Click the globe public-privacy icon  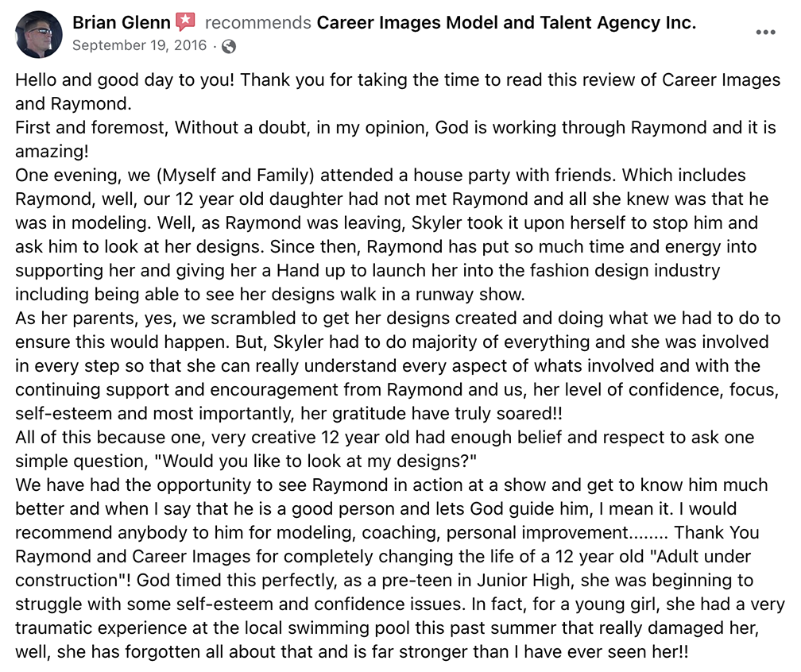tap(229, 46)
